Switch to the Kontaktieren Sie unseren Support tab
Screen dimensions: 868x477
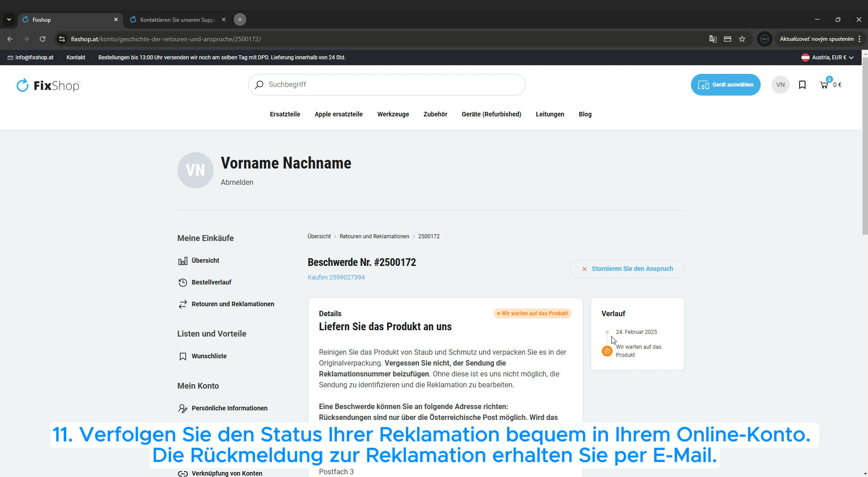[x=177, y=19]
